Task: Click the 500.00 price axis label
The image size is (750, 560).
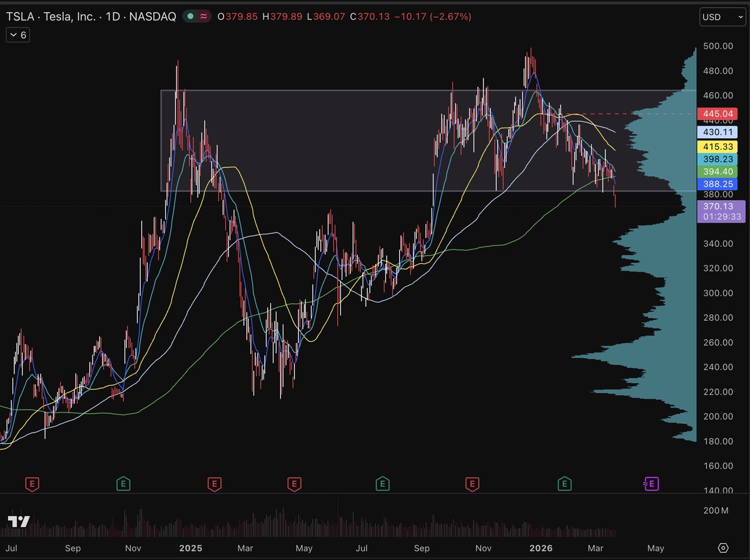Action: [718, 46]
